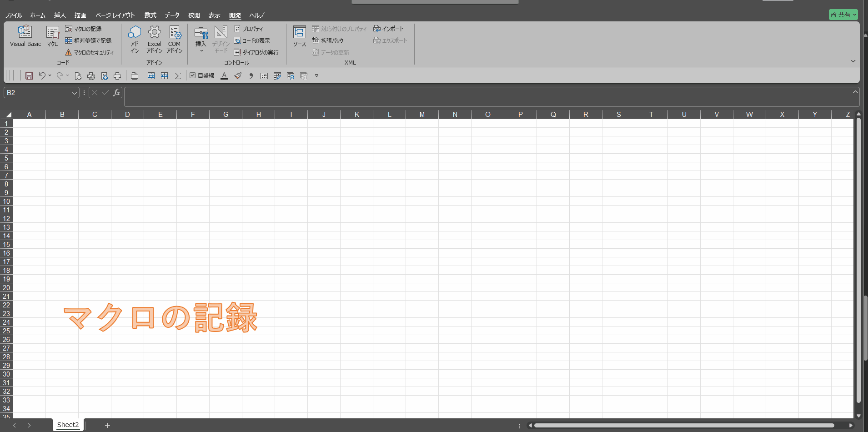Click the save icon in quick access toolbar
This screenshot has width=868, height=432.
click(29, 76)
